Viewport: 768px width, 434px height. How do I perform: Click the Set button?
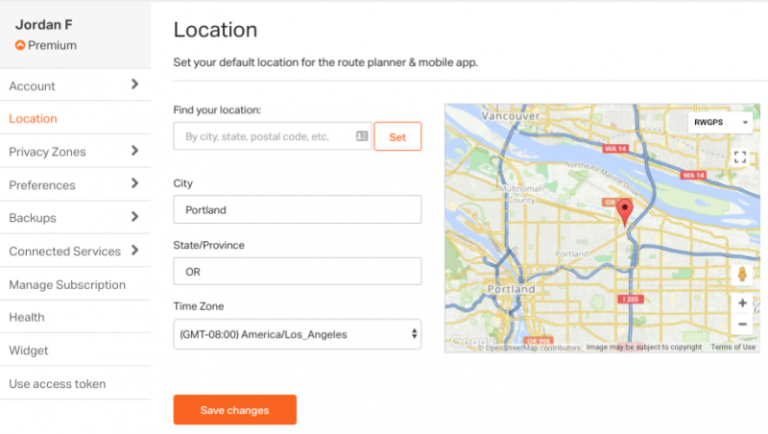pyautogui.click(x=398, y=137)
